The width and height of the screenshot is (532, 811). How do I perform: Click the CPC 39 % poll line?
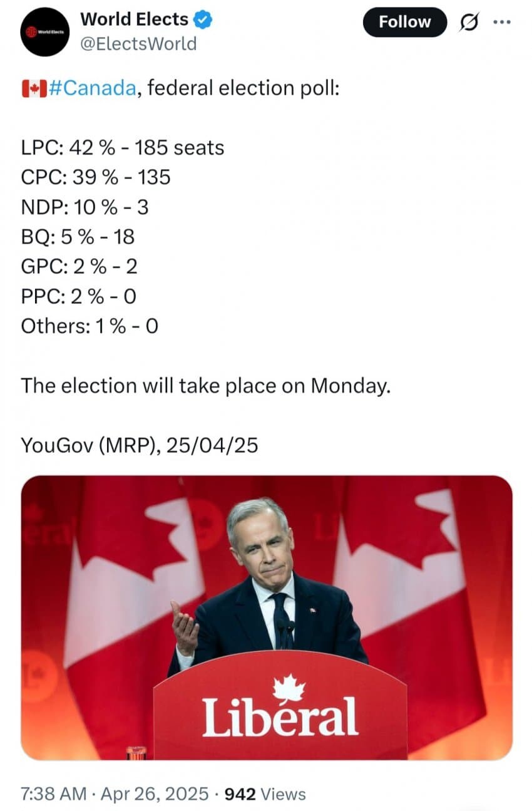tap(95, 177)
